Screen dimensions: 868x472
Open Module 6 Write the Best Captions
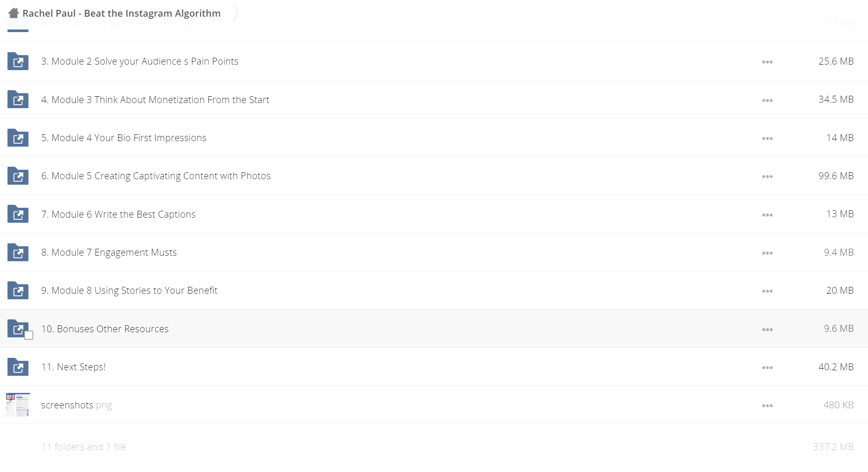pyautogui.click(x=118, y=214)
